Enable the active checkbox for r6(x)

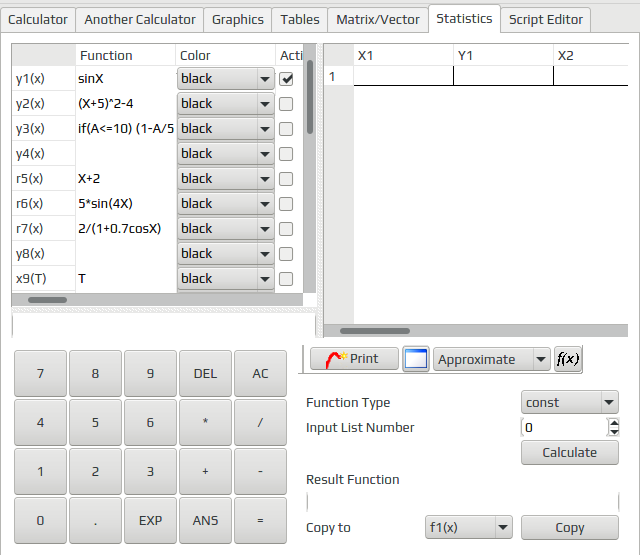(286, 204)
